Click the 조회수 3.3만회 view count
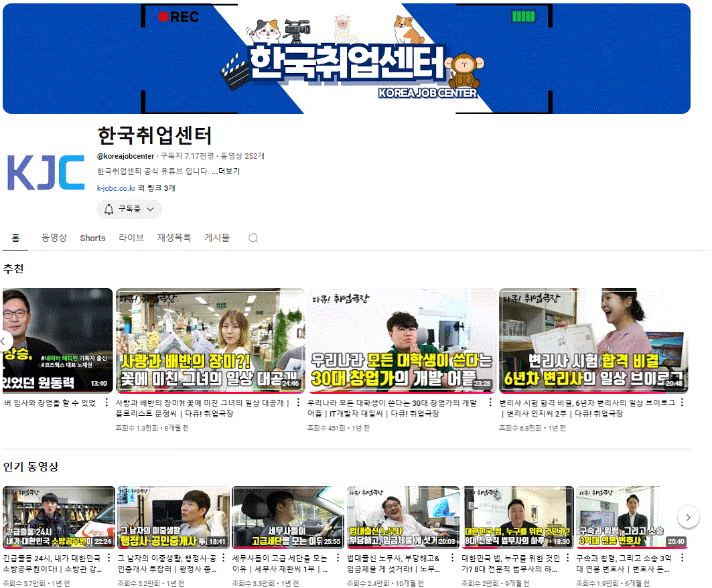This screenshot has height=588, width=712. coord(253,583)
